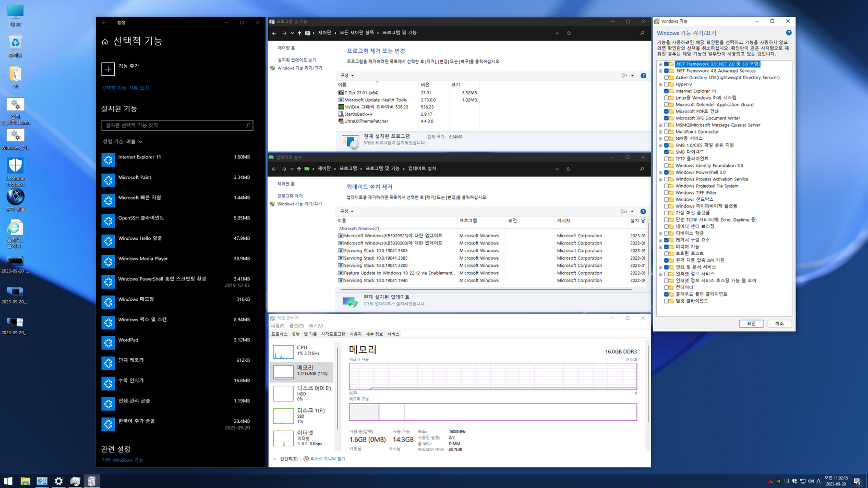This screenshot has height=488, width=868.
Task: Select the WordPad feature gear icon
Action: pos(108,343)
